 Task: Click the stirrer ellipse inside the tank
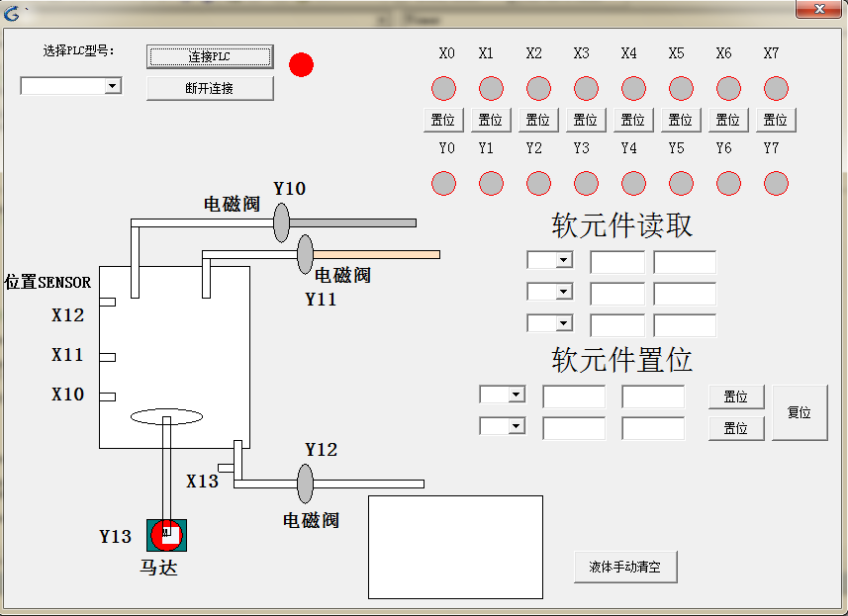coord(166,417)
